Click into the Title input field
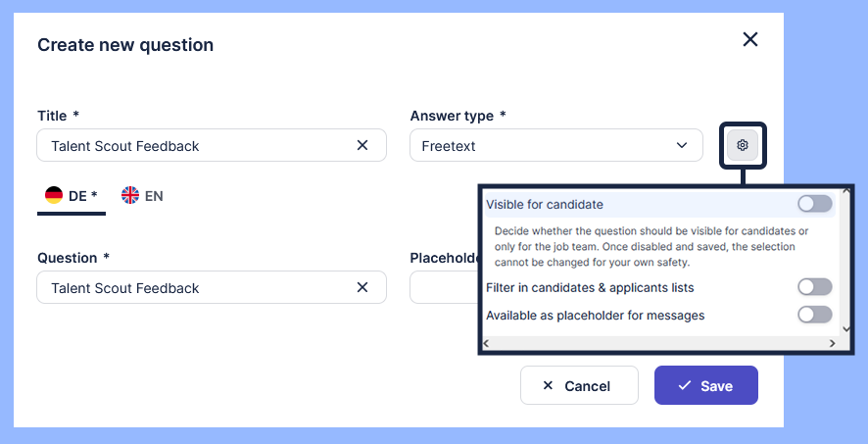868x444 pixels. (x=196, y=145)
